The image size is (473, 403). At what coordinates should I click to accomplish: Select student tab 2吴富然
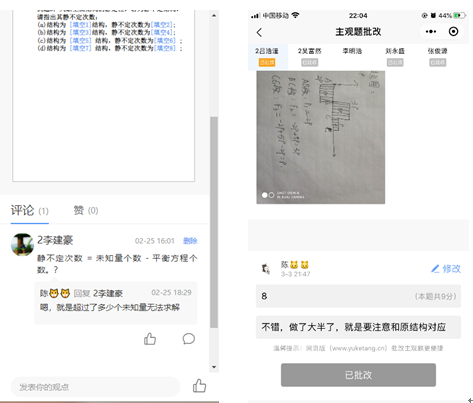tap(310, 56)
